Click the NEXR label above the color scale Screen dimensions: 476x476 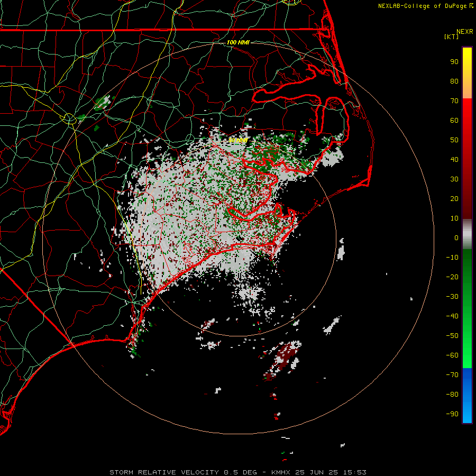465,32
